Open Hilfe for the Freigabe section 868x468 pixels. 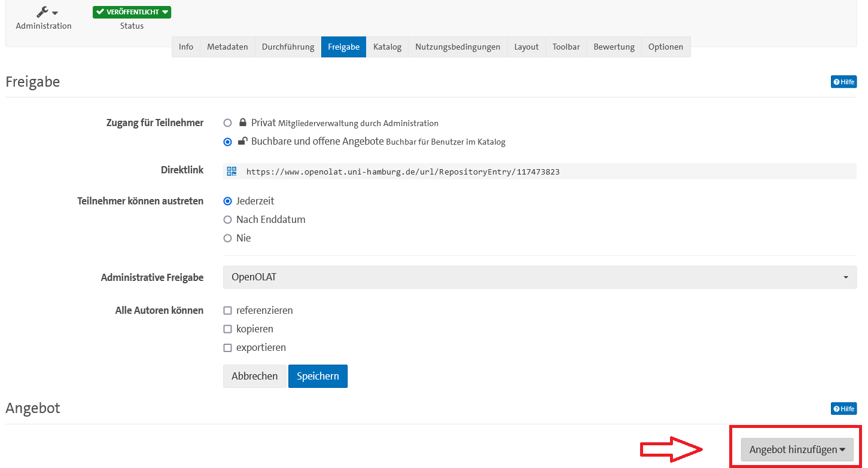pos(843,82)
